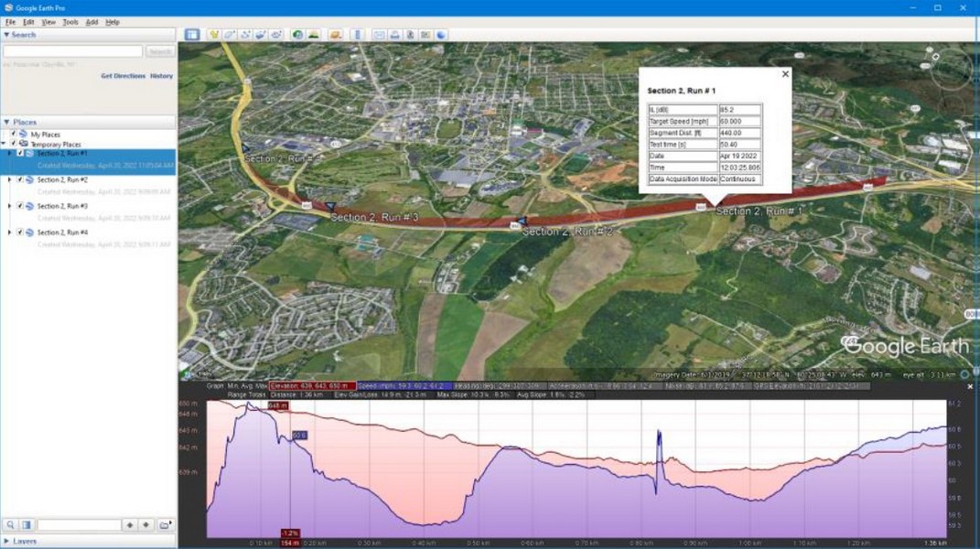Uncheck the Temporary Places checkbox

coord(13,144)
